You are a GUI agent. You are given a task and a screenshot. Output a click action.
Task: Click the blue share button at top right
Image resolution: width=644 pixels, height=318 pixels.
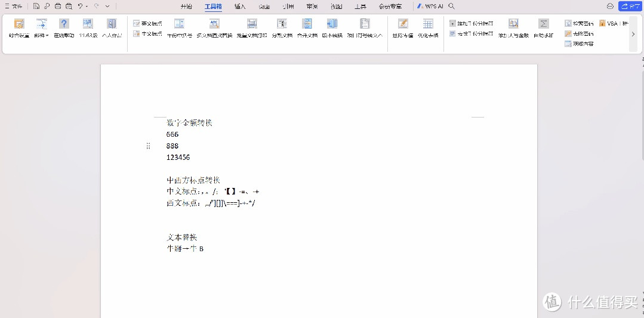[630, 6]
